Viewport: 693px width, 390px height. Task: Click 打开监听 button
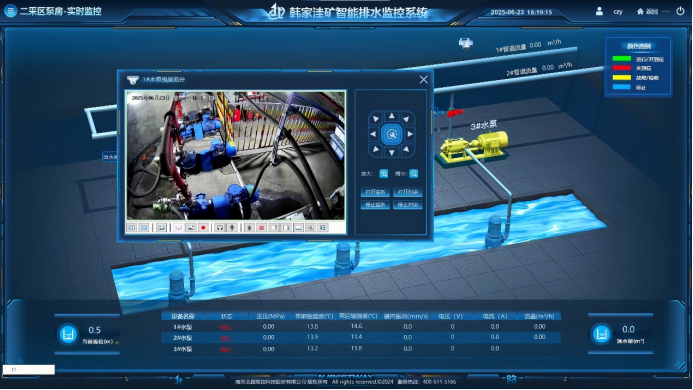375,192
